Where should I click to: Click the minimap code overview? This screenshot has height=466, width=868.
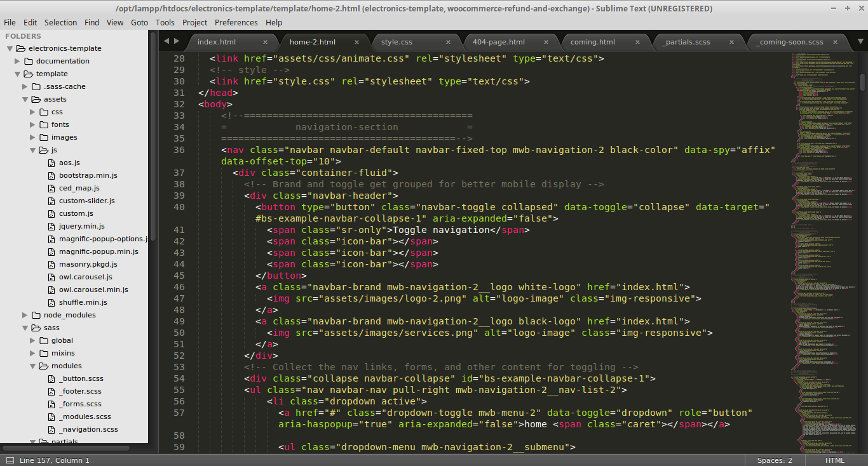825,254
